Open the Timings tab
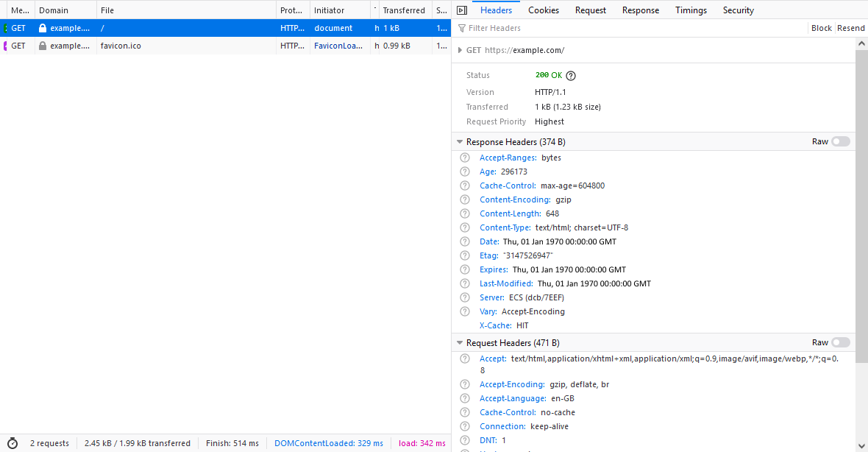The width and height of the screenshot is (868, 452). tap(691, 10)
